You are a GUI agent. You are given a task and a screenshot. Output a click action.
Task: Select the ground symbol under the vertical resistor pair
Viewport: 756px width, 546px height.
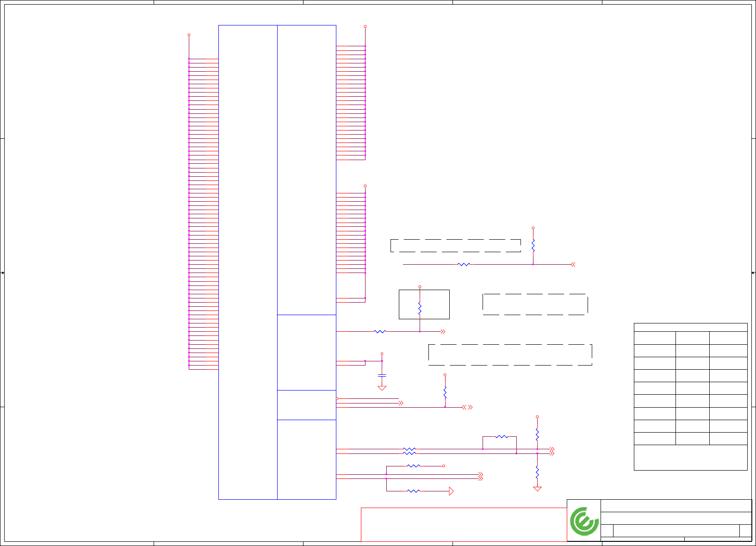tap(537, 489)
